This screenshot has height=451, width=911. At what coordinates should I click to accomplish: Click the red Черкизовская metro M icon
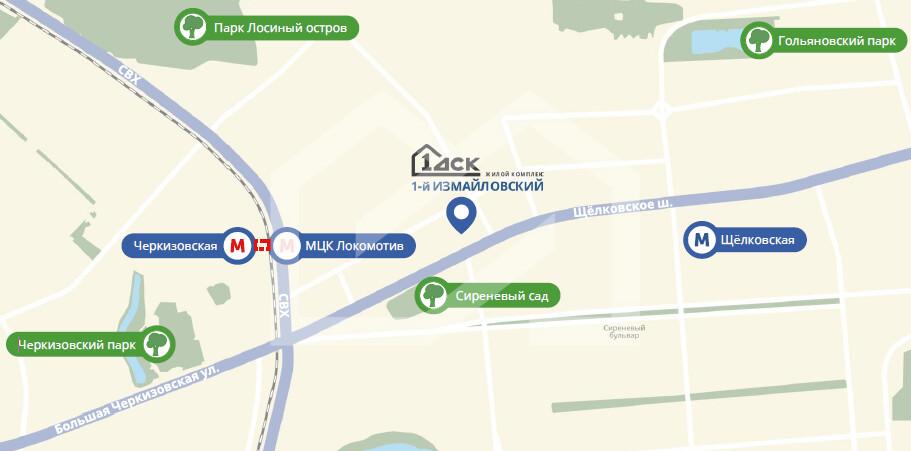coord(238,246)
